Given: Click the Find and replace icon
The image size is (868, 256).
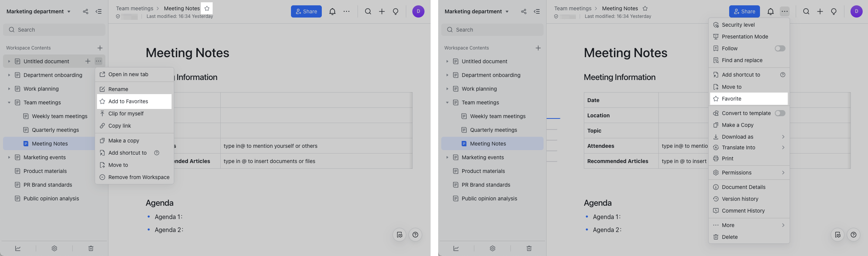Looking at the screenshot, I should click(x=715, y=60).
